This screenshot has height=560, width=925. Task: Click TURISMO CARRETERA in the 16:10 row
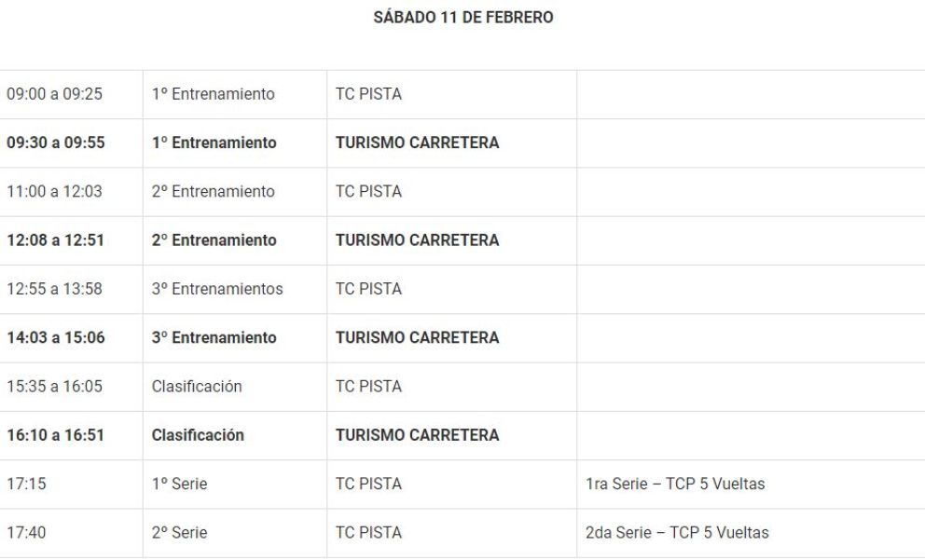(417, 434)
